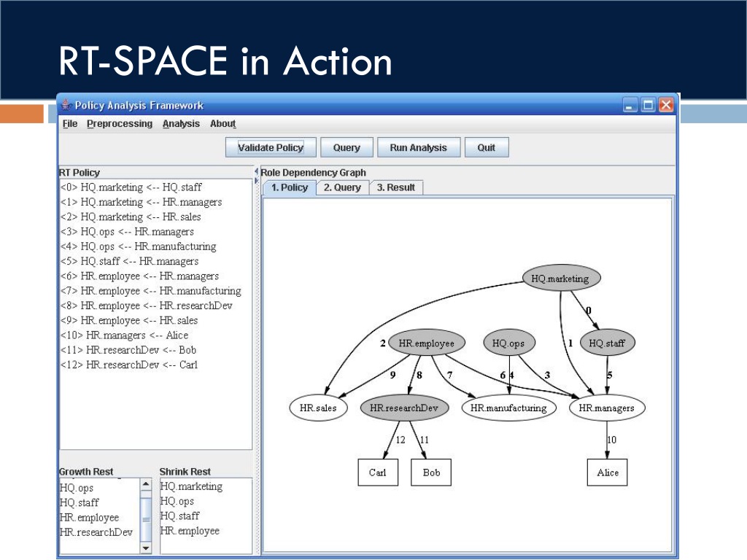
Task: Expand split pane using right arrow
Action: (x=256, y=181)
